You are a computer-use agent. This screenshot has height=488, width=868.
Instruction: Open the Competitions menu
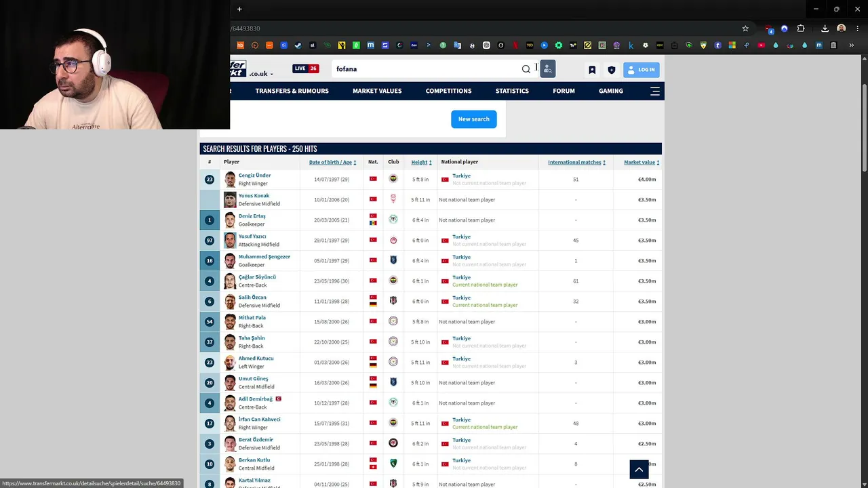pos(448,91)
